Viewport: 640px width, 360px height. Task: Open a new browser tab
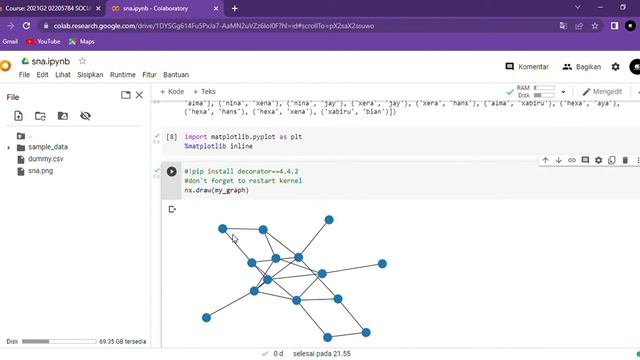pyautogui.click(x=235, y=8)
